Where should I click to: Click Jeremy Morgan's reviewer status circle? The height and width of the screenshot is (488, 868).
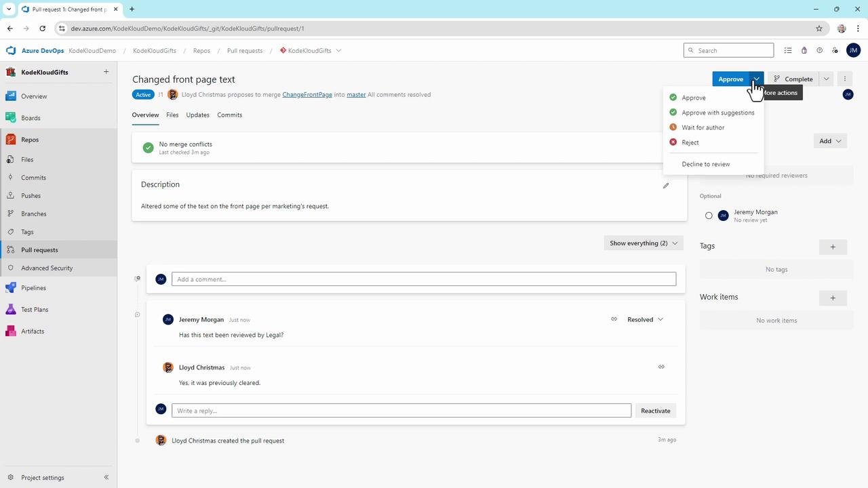pyautogui.click(x=709, y=216)
